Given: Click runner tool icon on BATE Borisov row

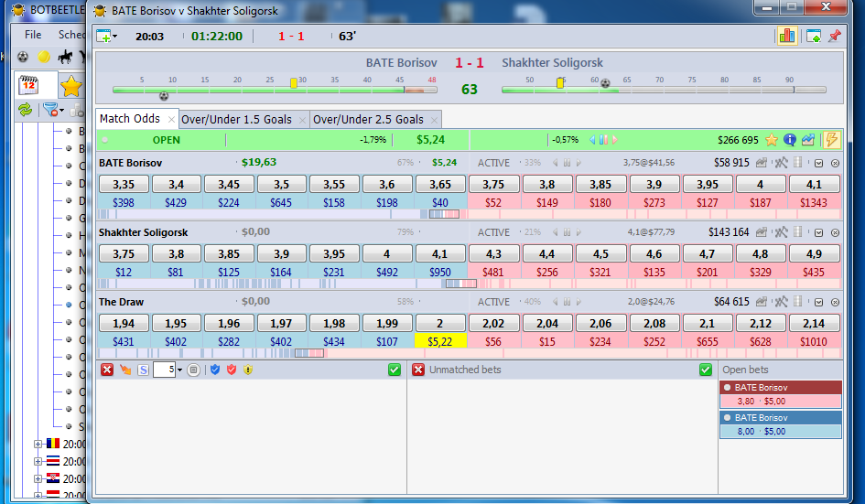Looking at the screenshot, I should [x=781, y=163].
